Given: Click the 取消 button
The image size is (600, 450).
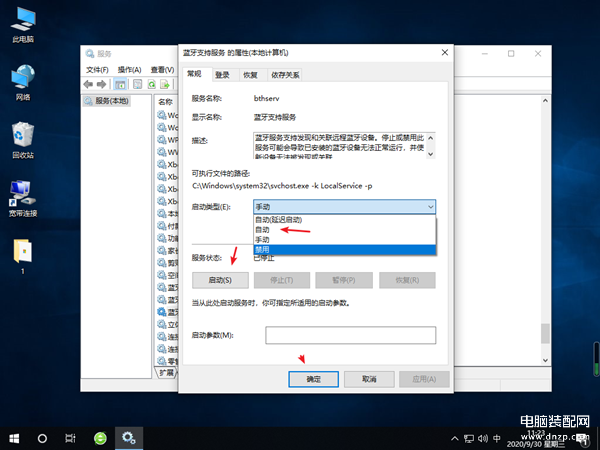Looking at the screenshot, I should pyautogui.click(x=369, y=379).
